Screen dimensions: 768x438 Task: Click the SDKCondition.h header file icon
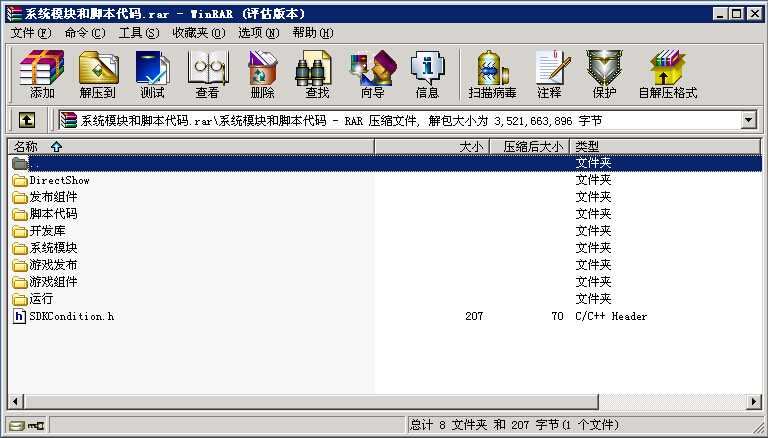click(19, 316)
